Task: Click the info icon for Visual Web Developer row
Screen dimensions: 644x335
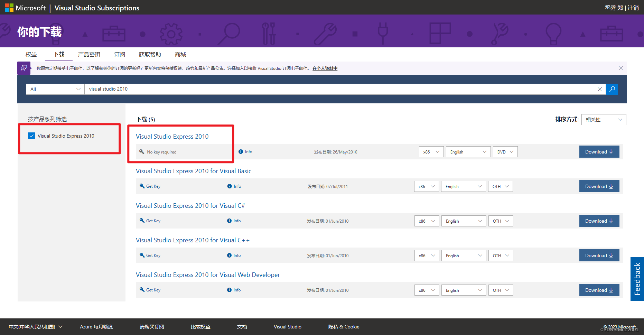Action: tap(229, 290)
